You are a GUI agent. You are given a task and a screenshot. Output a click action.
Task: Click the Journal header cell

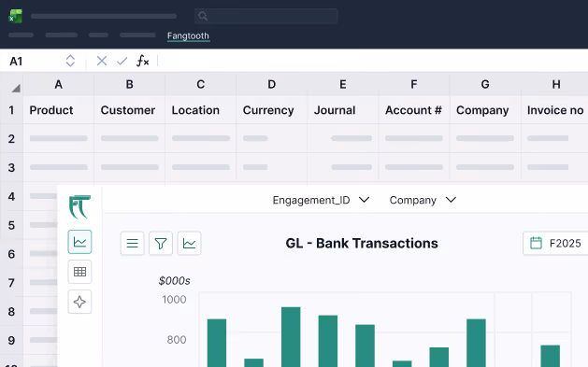343,110
